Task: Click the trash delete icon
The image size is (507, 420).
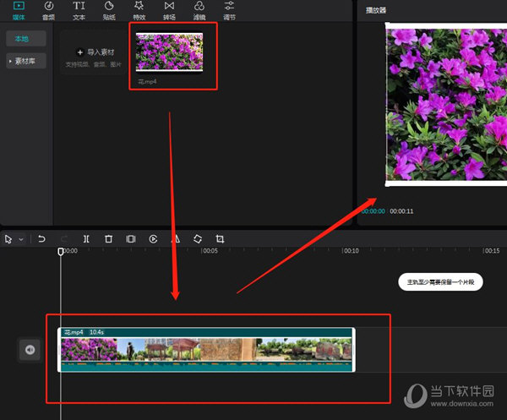Action: point(108,239)
